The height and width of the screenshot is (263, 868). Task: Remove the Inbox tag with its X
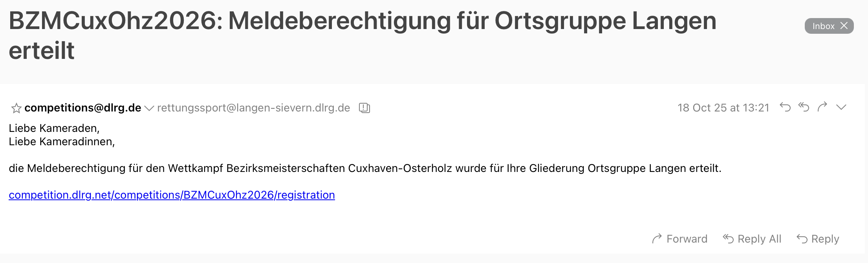tap(844, 26)
